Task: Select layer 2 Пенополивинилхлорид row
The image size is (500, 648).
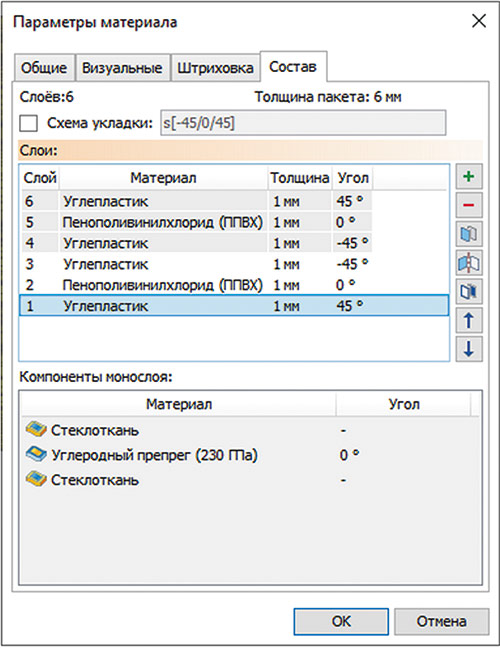Action: click(234, 285)
